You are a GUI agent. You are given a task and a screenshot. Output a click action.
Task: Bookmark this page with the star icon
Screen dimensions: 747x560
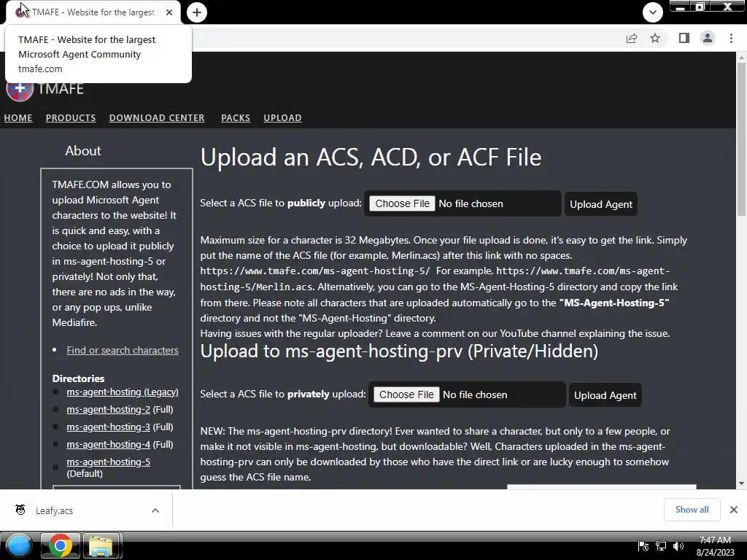coord(655,38)
